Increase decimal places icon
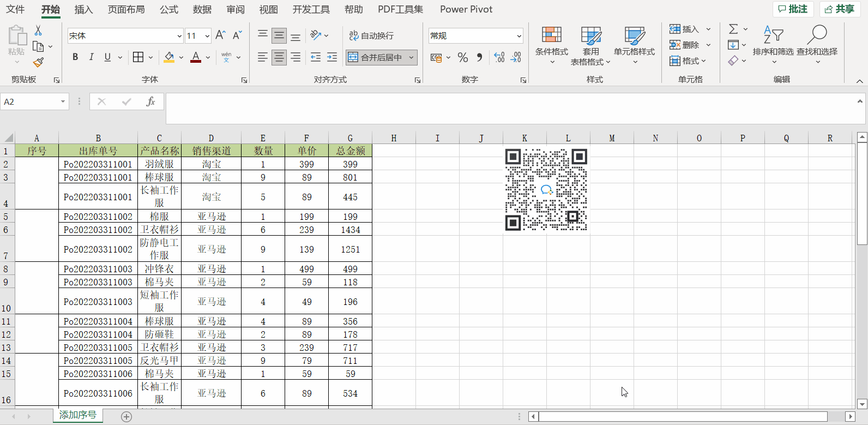 (x=499, y=57)
